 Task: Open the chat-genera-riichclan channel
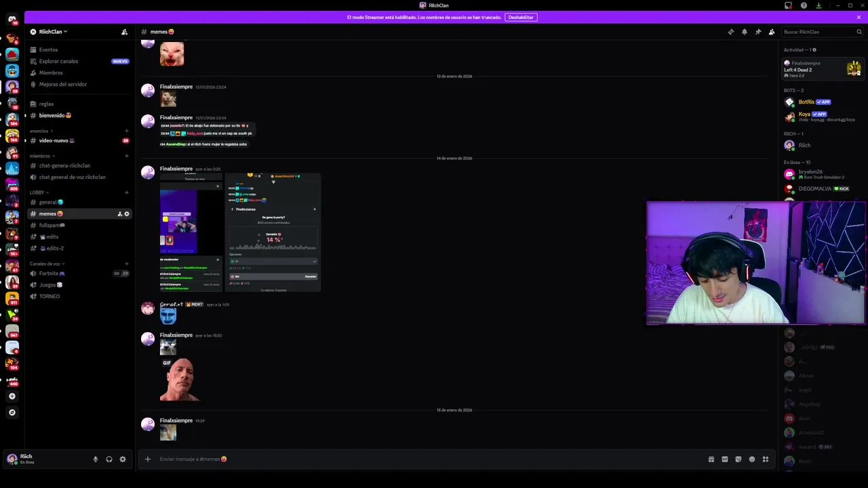(x=64, y=165)
